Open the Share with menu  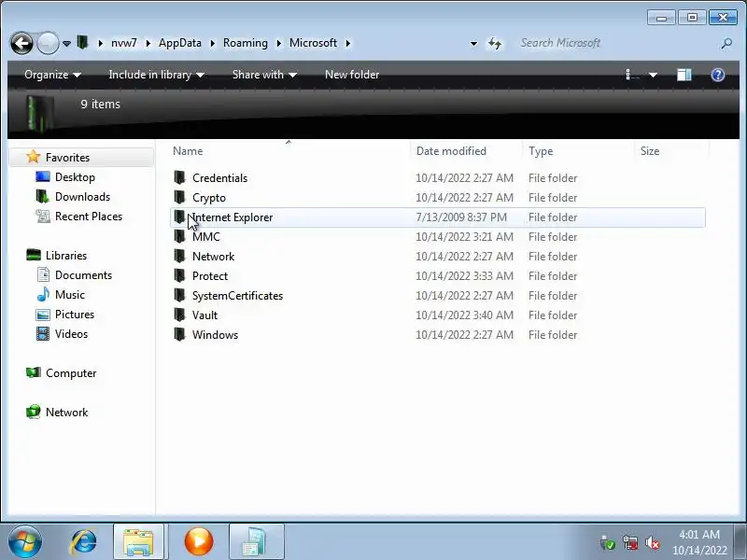coord(264,75)
